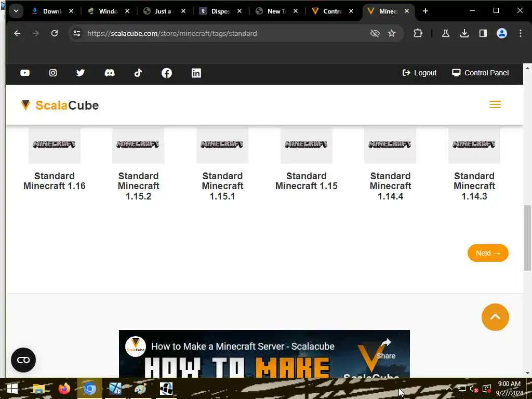Open Chrome three-dot menu

(521, 33)
